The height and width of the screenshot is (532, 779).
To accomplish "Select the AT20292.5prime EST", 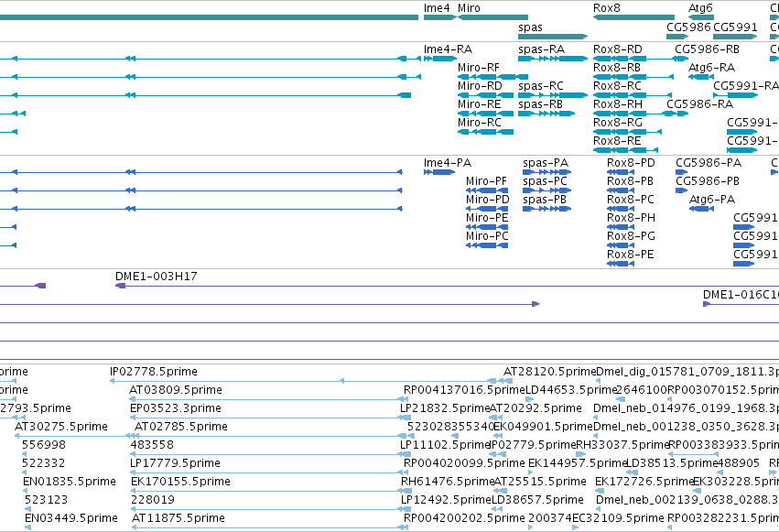I will point(536,408).
